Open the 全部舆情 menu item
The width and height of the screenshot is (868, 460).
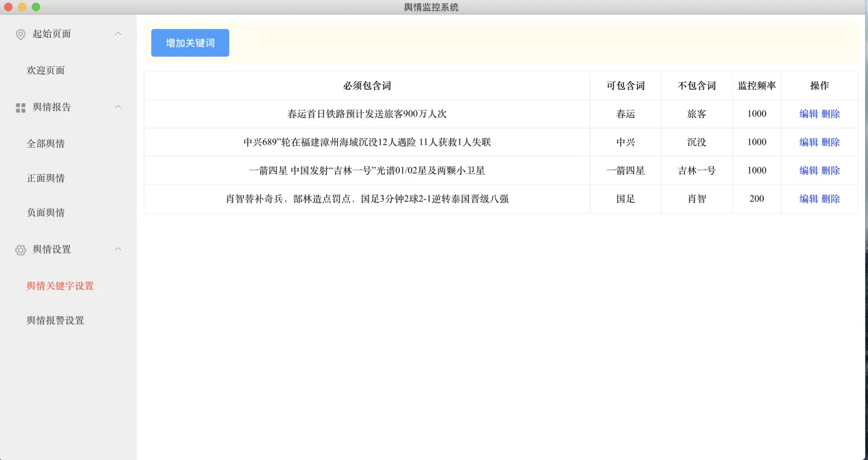(x=46, y=143)
